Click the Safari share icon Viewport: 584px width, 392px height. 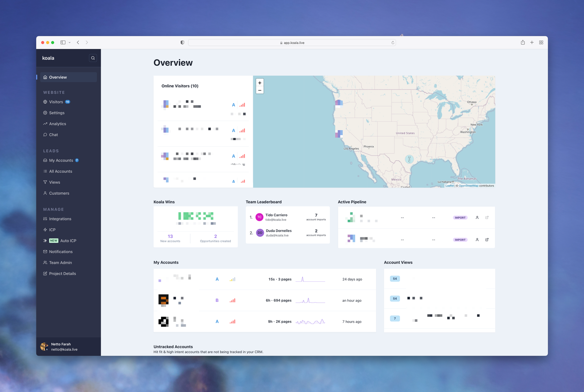pyautogui.click(x=523, y=43)
